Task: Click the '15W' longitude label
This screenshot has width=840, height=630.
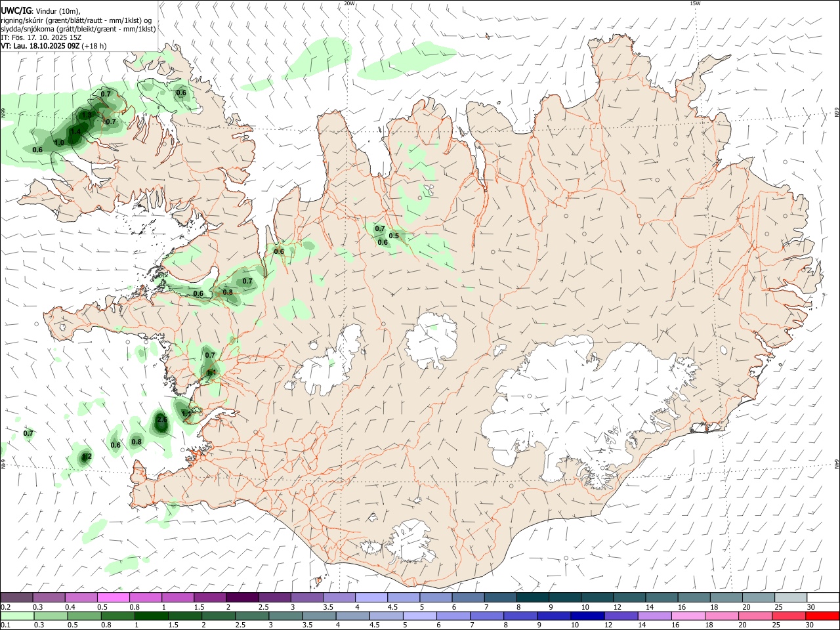Action: tap(696, 3)
